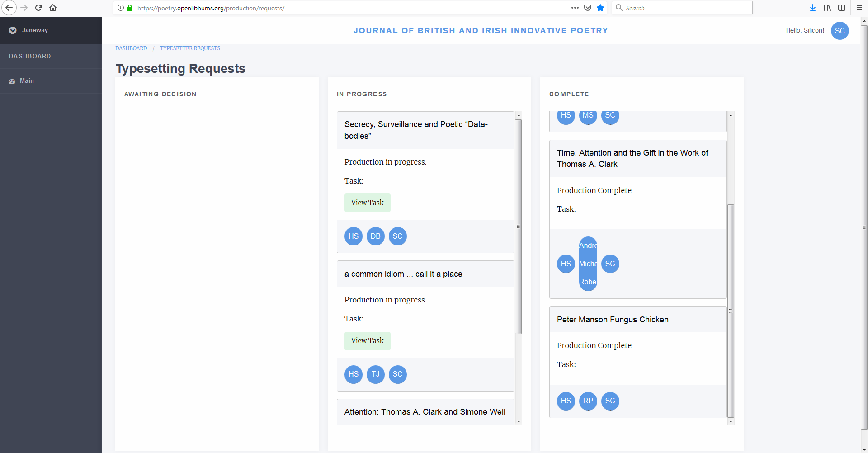Click View Task for the Secrecy article
868x453 pixels.
(x=367, y=203)
